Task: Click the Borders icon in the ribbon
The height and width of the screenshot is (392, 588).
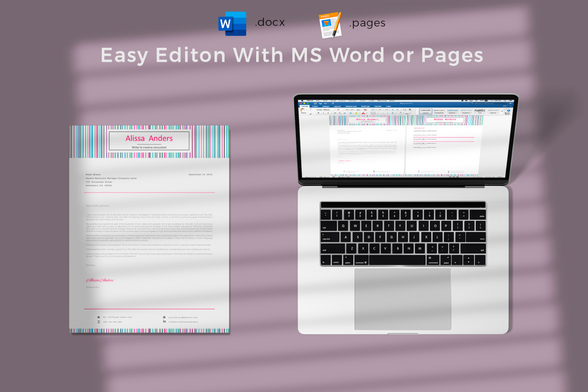Action: click(x=407, y=114)
